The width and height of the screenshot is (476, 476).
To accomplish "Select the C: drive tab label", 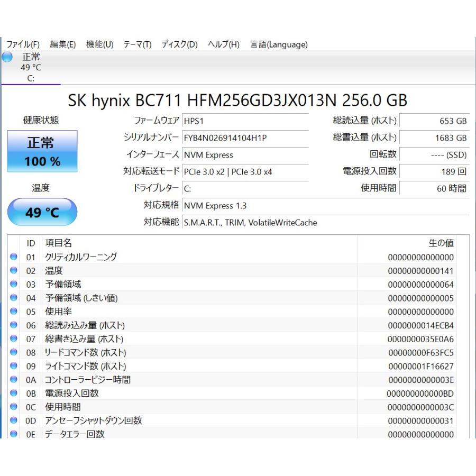I will [31, 78].
